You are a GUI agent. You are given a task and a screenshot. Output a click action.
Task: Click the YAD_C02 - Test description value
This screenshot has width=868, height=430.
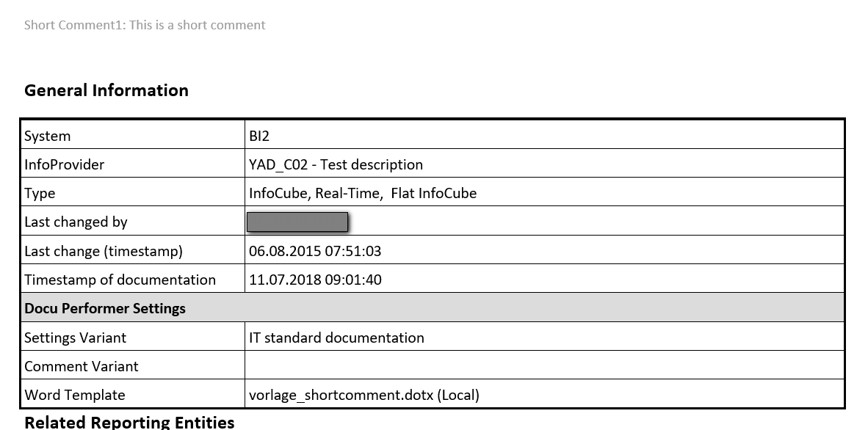click(x=336, y=164)
